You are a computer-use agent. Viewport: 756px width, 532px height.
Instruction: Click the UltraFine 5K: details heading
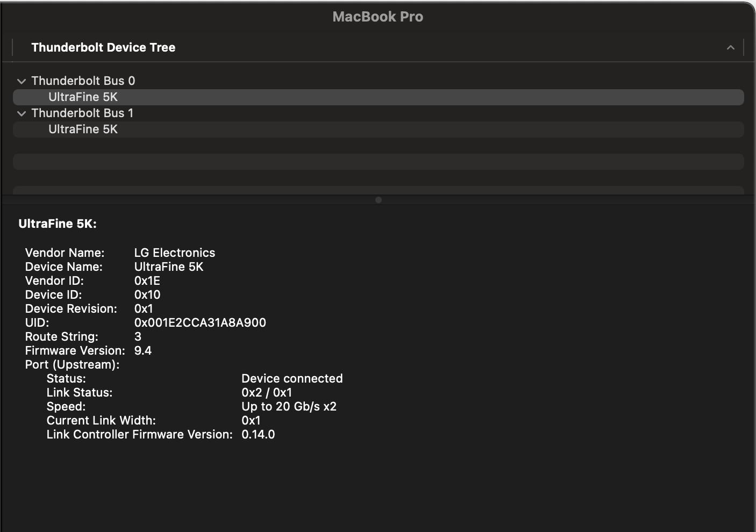point(58,224)
